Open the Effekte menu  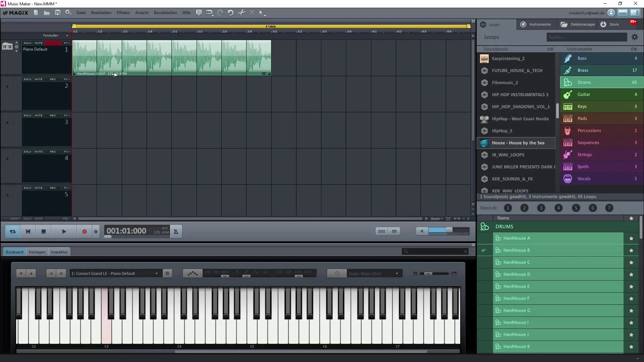(123, 13)
